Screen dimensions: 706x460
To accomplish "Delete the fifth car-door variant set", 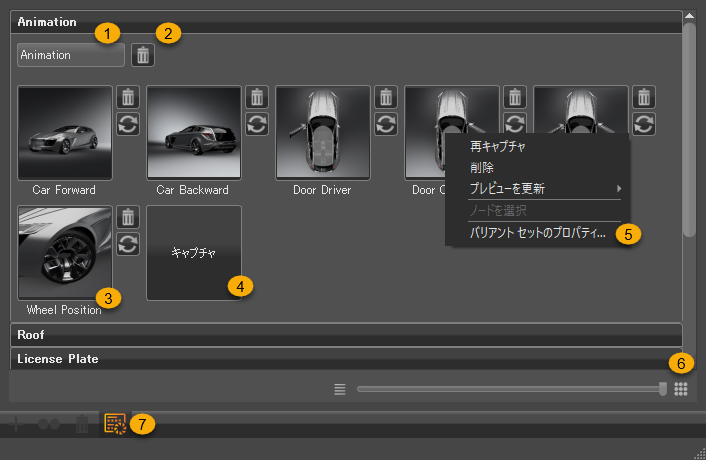I will click(x=644, y=97).
